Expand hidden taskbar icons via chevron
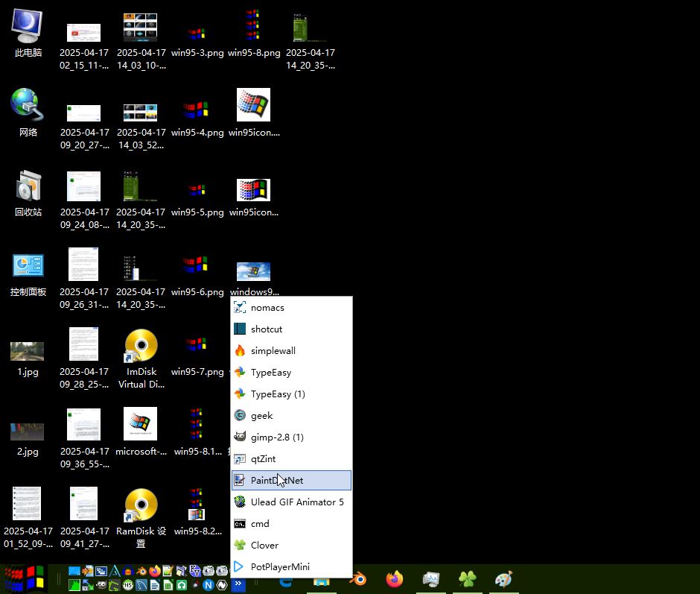This screenshot has width=700, height=594. [x=238, y=584]
